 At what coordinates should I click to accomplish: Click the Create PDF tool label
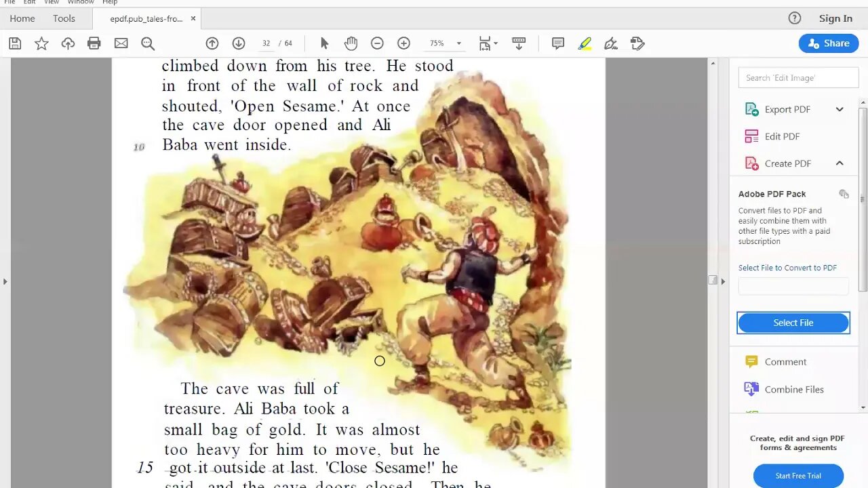tap(788, 163)
